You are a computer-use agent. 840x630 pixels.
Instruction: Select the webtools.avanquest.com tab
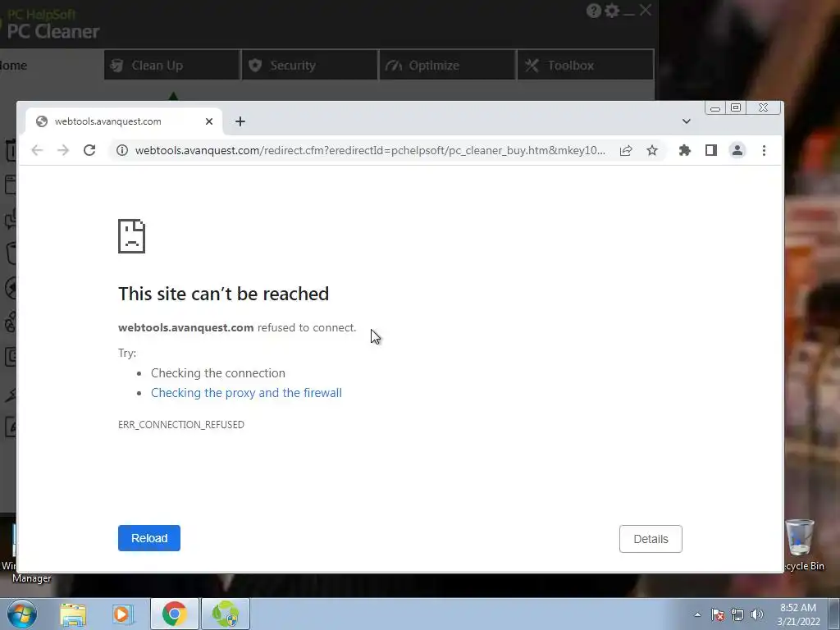point(124,121)
